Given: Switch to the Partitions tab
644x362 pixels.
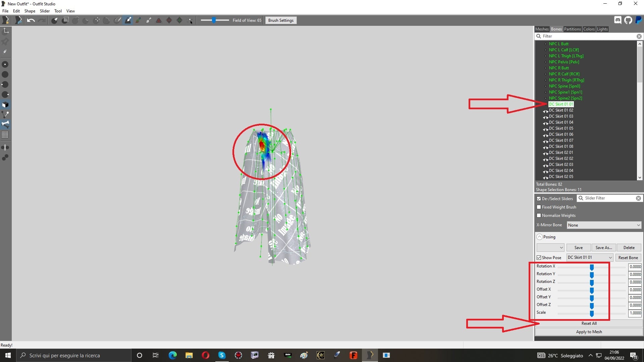Looking at the screenshot, I should click(x=572, y=29).
